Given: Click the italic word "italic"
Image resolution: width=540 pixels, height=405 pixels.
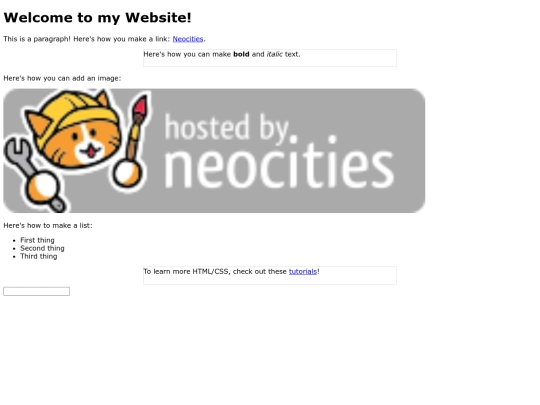Looking at the screenshot, I should (274, 54).
